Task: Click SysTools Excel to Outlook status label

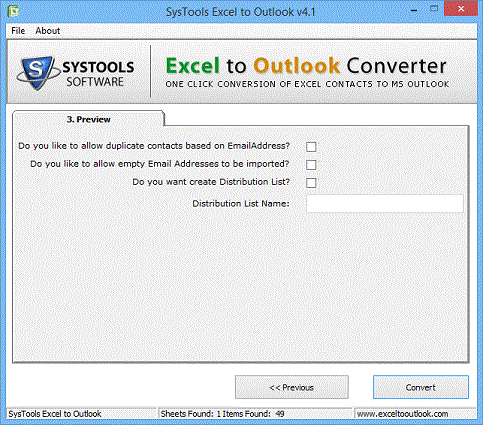Action: (x=55, y=414)
